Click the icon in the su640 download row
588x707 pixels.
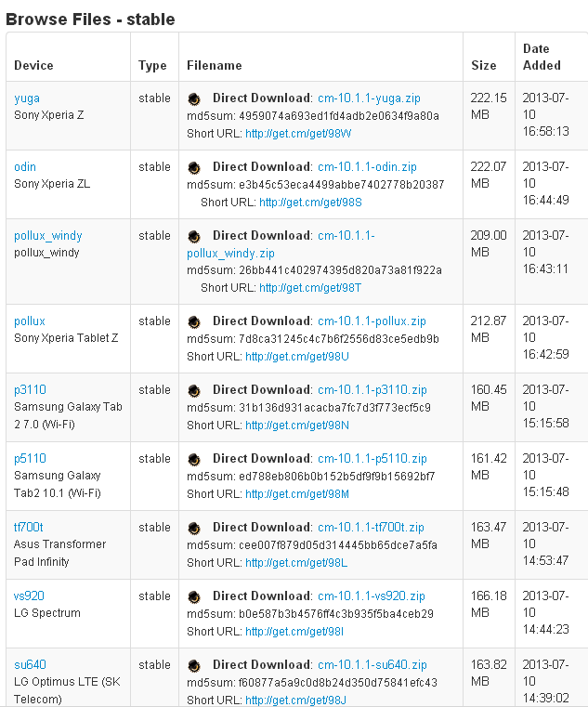pos(194,665)
